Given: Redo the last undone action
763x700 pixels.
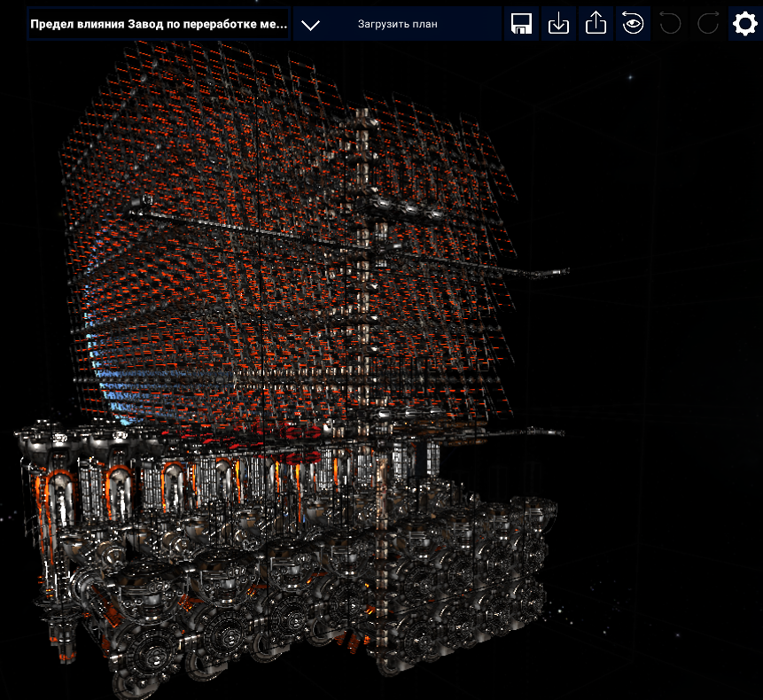Looking at the screenshot, I should 707,24.
